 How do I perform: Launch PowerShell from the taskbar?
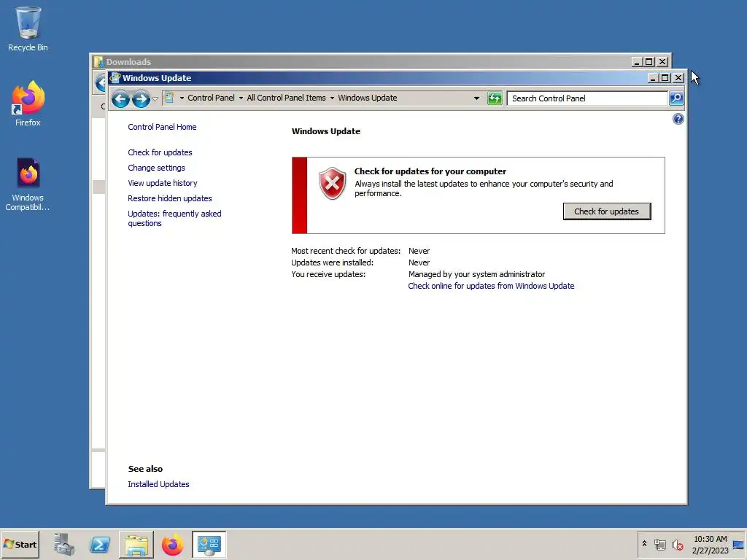100,544
